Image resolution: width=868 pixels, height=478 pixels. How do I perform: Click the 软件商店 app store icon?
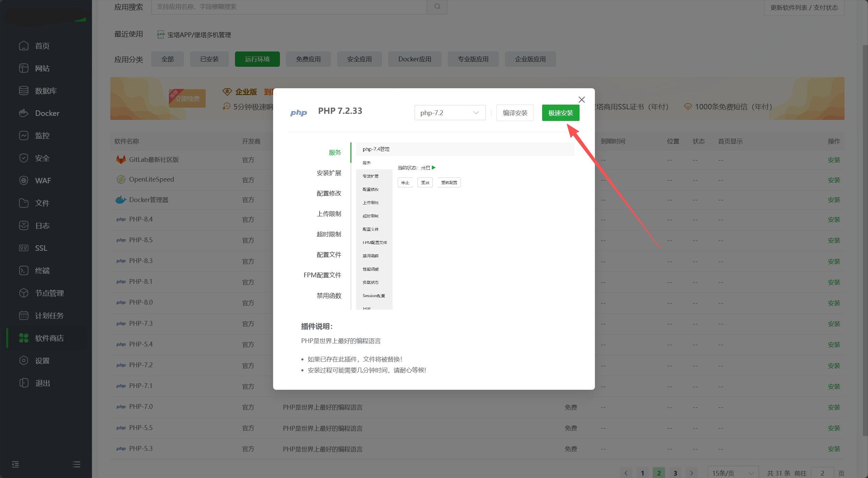pos(23,338)
